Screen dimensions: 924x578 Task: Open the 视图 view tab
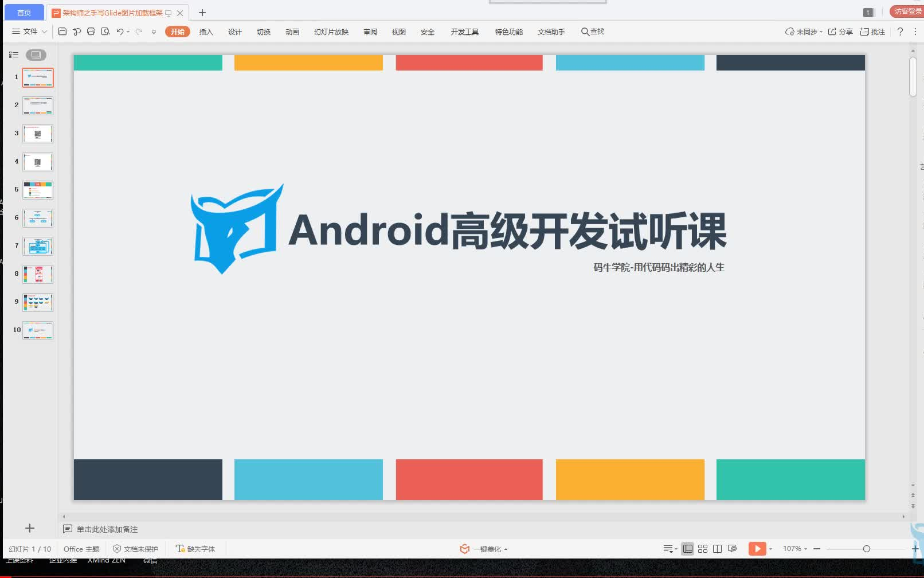(399, 32)
